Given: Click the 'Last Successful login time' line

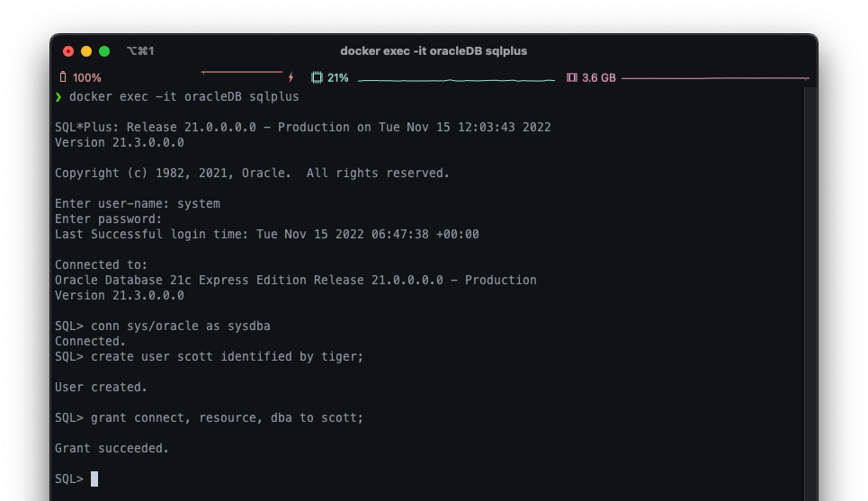Looking at the screenshot, I should click(267, 234).
